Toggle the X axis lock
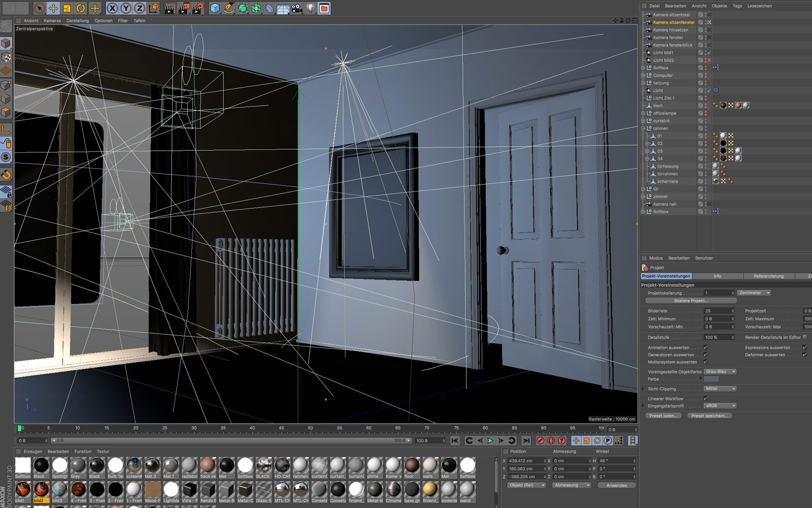812x508 pixels. (113, 8)
